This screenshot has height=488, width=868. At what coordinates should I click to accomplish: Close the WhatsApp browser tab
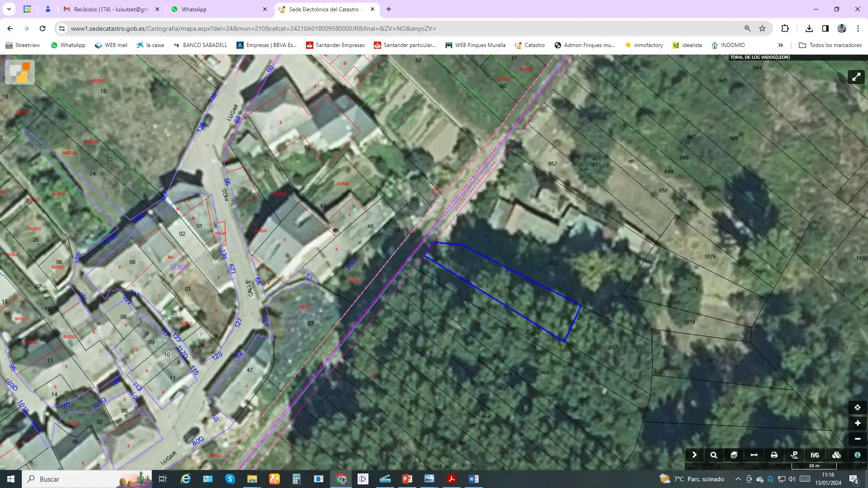(265, 9)
